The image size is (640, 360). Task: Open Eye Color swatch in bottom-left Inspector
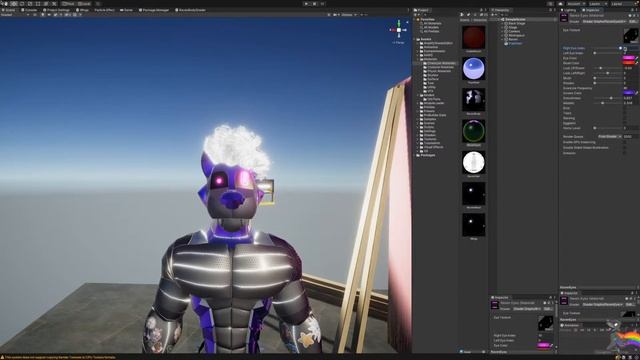[543, 345]
